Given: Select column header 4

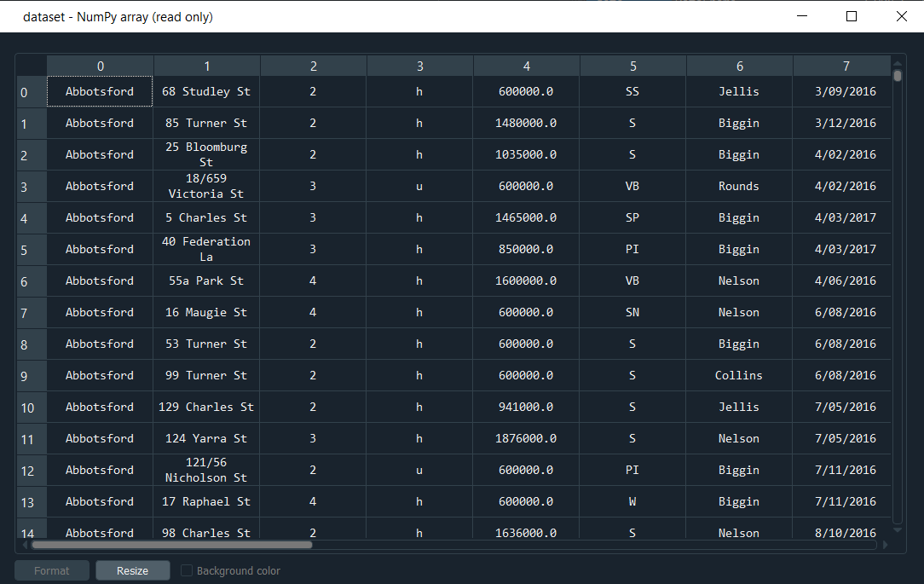Looking at the screenshot, I should (x=526, y=65).
